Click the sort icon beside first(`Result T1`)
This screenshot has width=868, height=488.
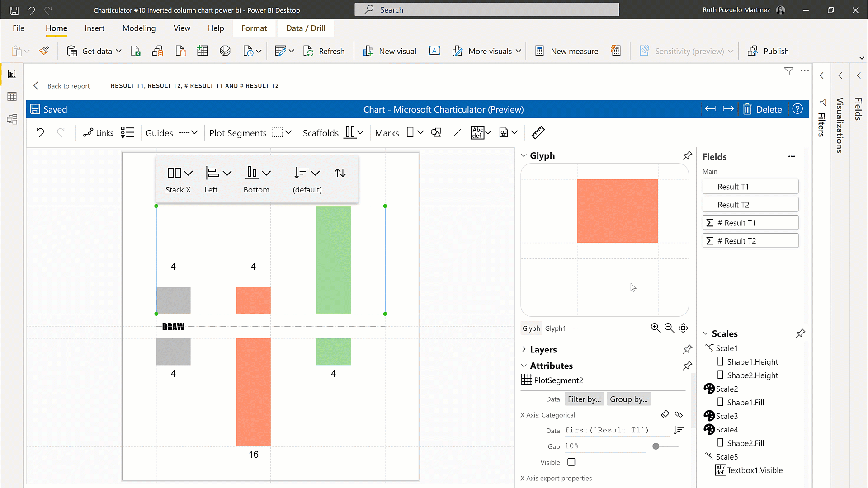pyautogui.click(x=679, y=430)
